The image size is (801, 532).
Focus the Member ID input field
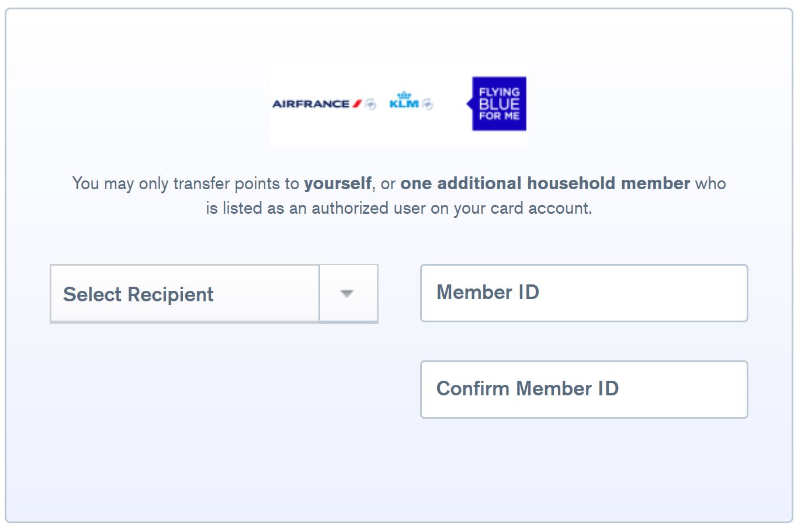point(584,293)
